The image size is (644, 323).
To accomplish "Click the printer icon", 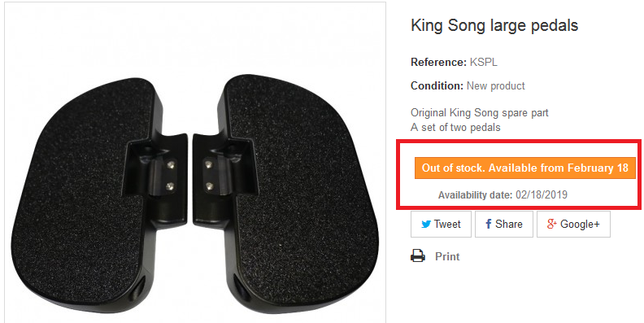I will pyautogui.click(x=418, y=256).
